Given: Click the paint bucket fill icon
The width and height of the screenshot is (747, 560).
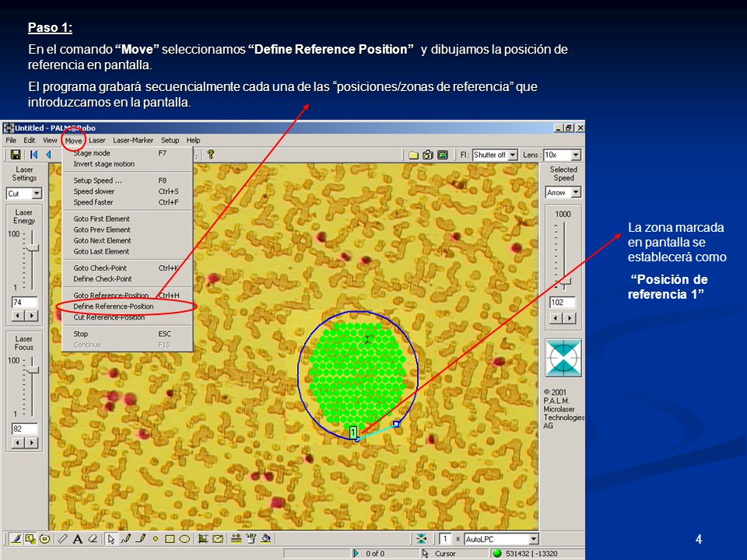Looking at the screenshot, I should click(266, 538).
